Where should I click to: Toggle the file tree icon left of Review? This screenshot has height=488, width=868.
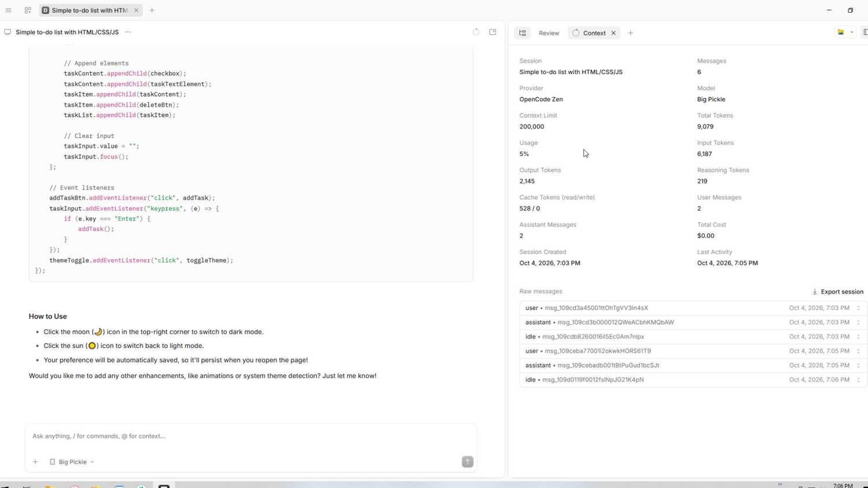523,33
